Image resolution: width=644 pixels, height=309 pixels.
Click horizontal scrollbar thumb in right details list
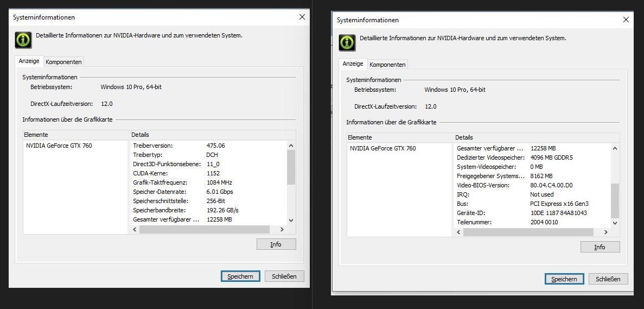click(x=528, y=232)
